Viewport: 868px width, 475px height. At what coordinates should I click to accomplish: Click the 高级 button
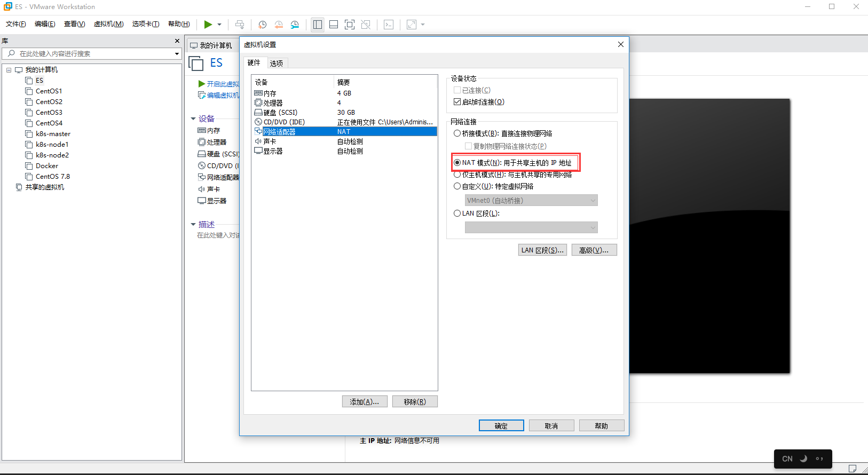(594, 250)
